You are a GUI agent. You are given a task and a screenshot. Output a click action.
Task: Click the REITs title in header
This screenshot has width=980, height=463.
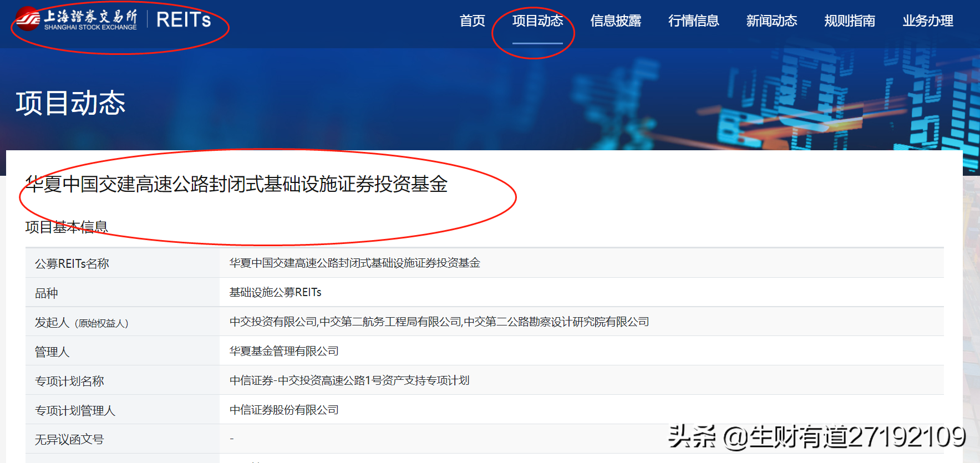click(x=184, y=20)
